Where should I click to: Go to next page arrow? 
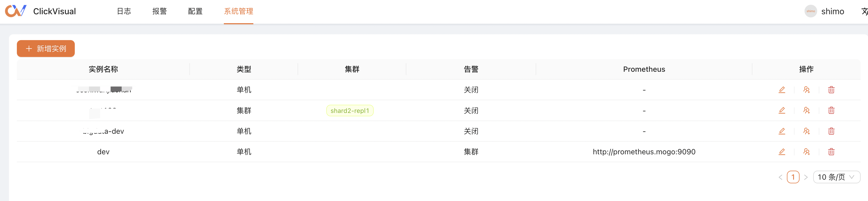[x=806, y=177]
